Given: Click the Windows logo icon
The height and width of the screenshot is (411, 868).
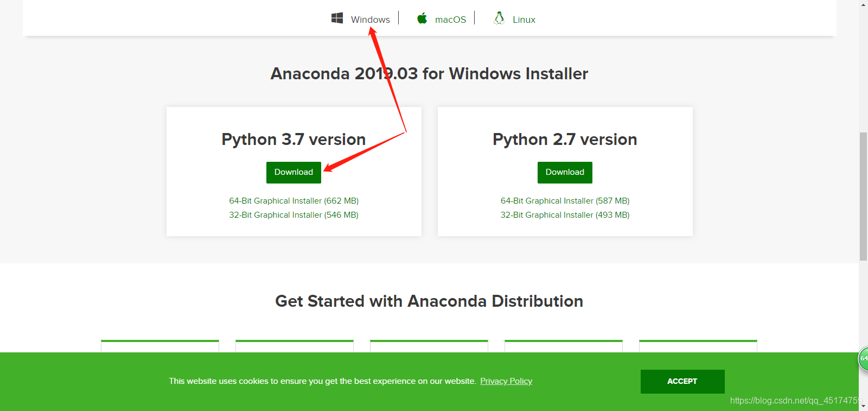Looking at the screenshot, I should point(337,18).
